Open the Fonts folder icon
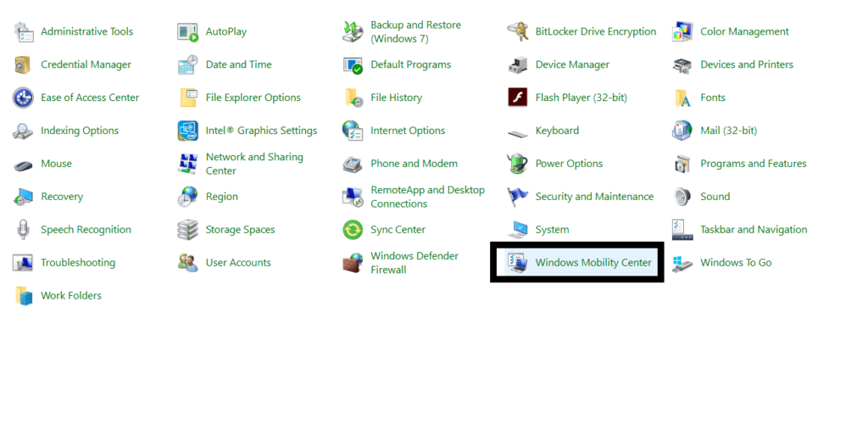 [682, 98]
